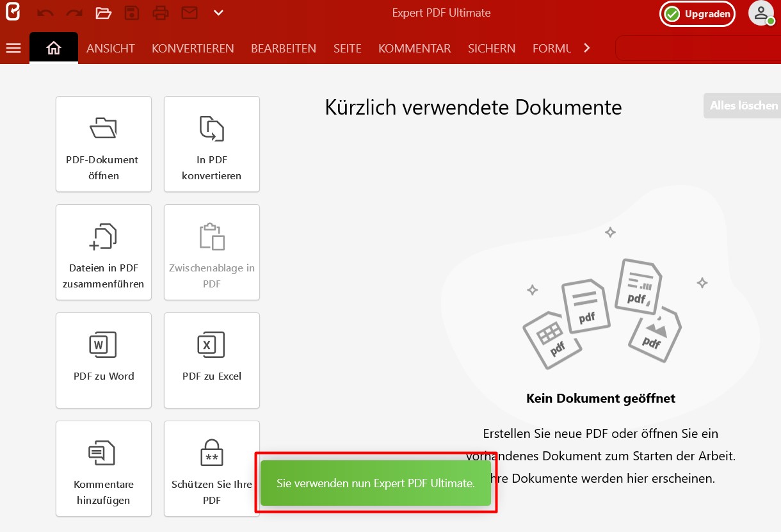
Task: Click the print icon
Action: [x=161, y=13]
